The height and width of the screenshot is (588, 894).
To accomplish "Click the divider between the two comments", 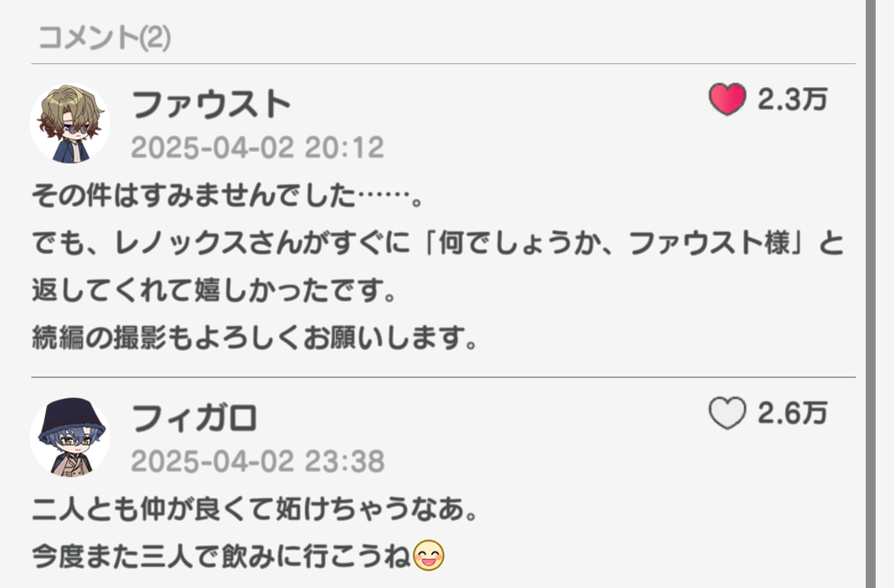I will (444, 376).
